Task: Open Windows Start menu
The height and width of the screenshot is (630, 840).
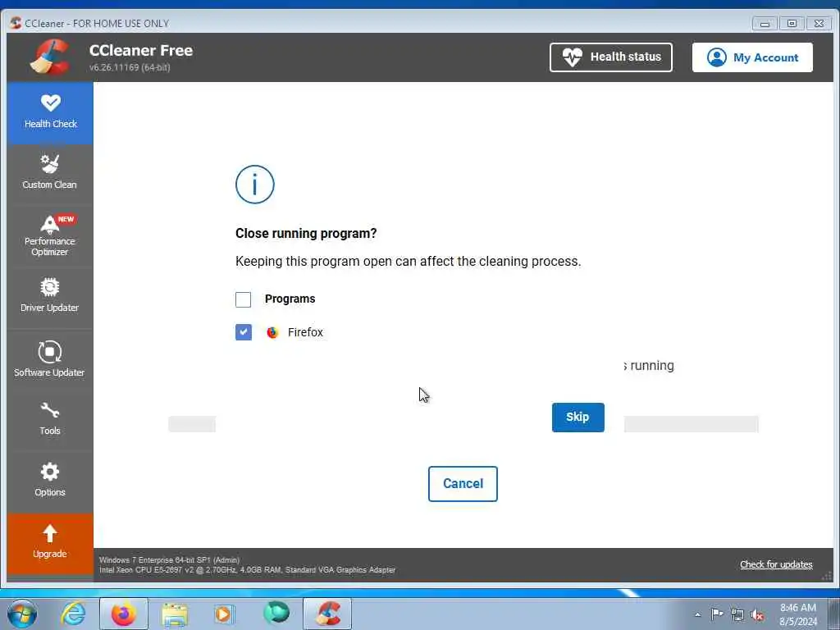Action: pyautogui.click(x=22, y=614)
